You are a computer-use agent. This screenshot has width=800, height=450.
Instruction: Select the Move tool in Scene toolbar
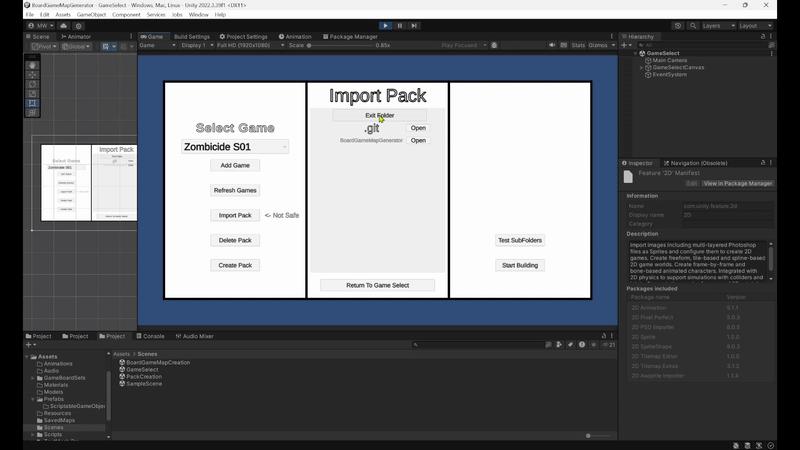[33, 75]
